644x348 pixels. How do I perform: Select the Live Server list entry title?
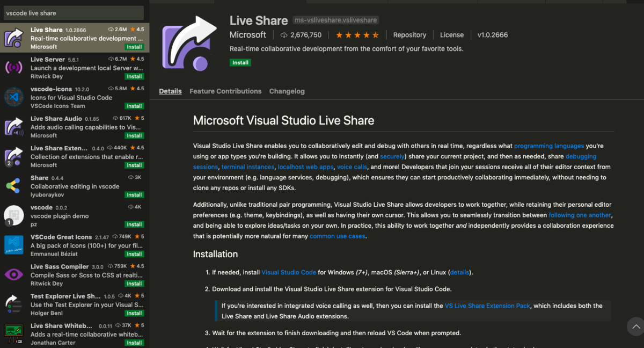point(48,60)
